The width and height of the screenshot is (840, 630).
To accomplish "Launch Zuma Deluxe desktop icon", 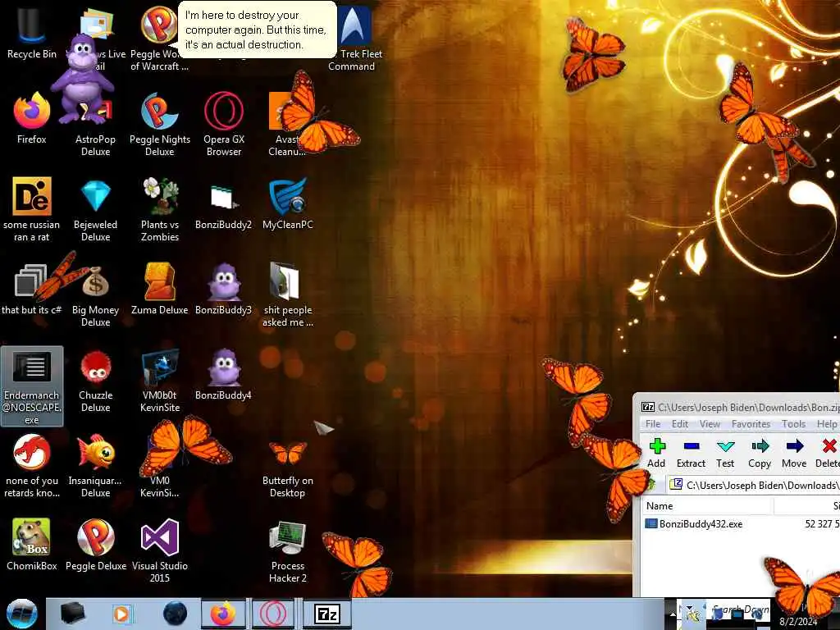I will tap(160, 290).
